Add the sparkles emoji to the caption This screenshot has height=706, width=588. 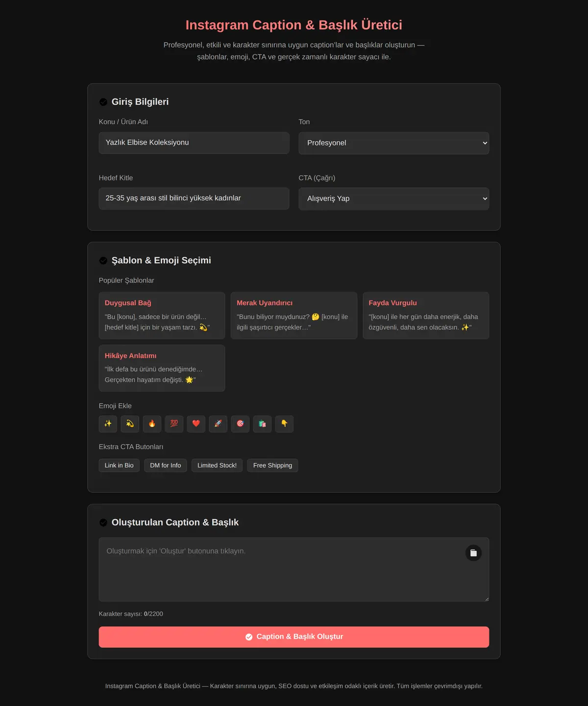coord(108,424)
